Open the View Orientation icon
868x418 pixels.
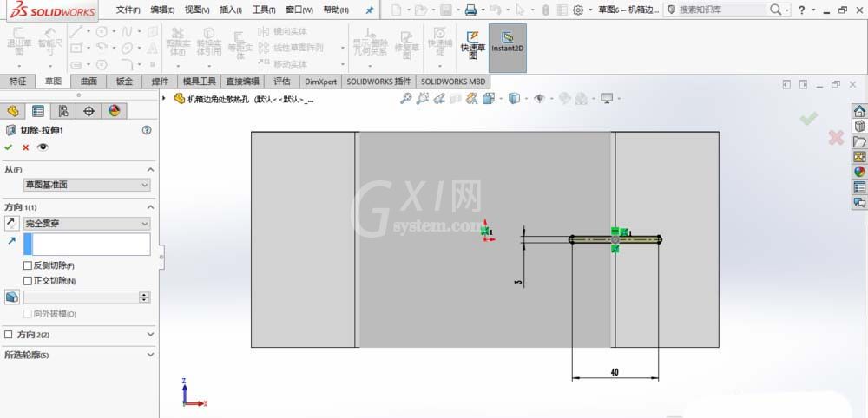488,98
